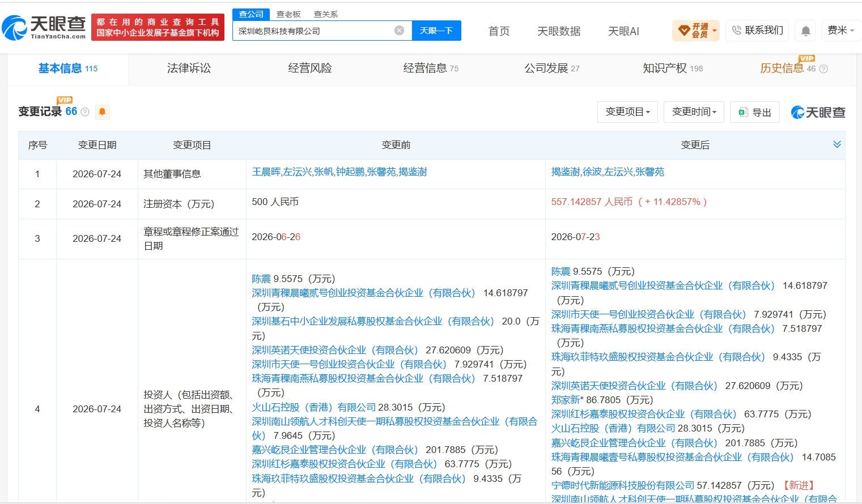
Task: Open the 费米 user account dropdown
Action: pyautogui.click(x=841, y=31)
